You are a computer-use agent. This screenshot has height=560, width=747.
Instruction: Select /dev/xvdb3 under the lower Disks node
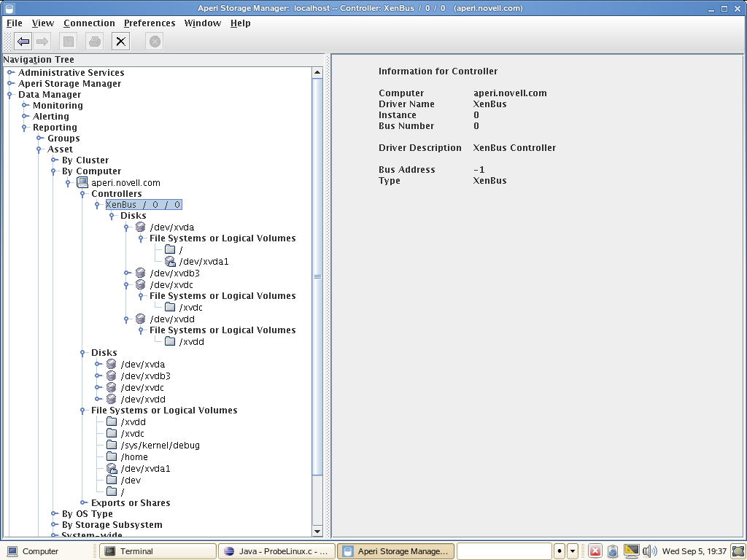tap(145, 376)
